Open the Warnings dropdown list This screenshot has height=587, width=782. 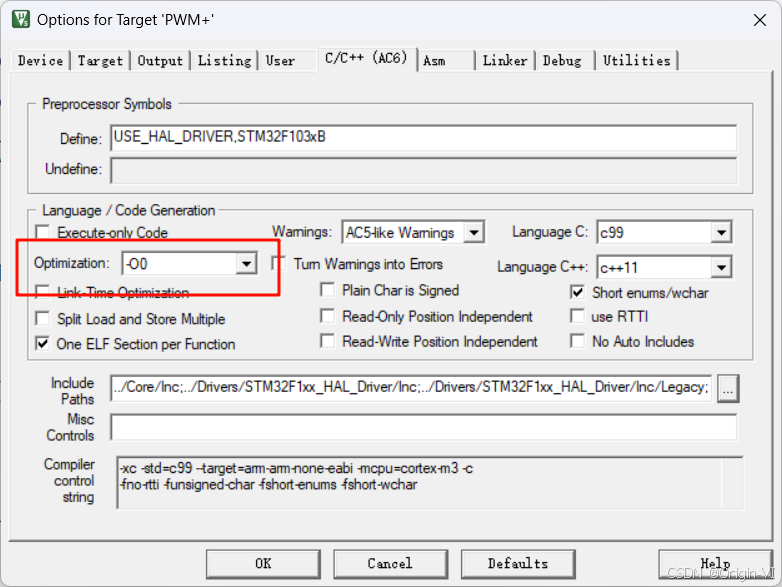click(x=474, y=232)
